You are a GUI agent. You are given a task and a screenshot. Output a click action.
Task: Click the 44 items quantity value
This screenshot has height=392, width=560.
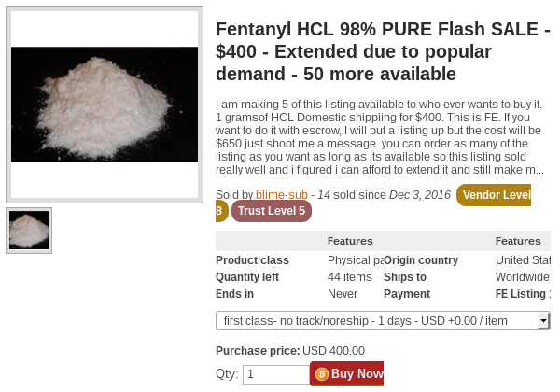[350, 277]
